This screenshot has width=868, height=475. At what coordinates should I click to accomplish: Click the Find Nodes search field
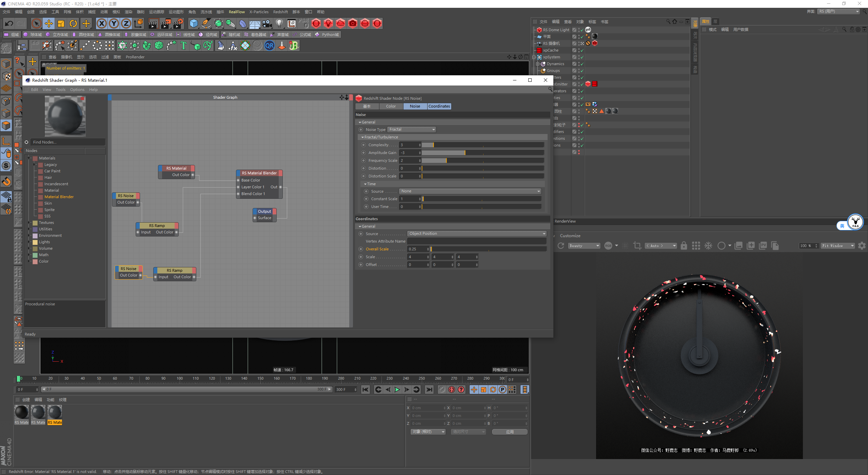coord(68,142)
